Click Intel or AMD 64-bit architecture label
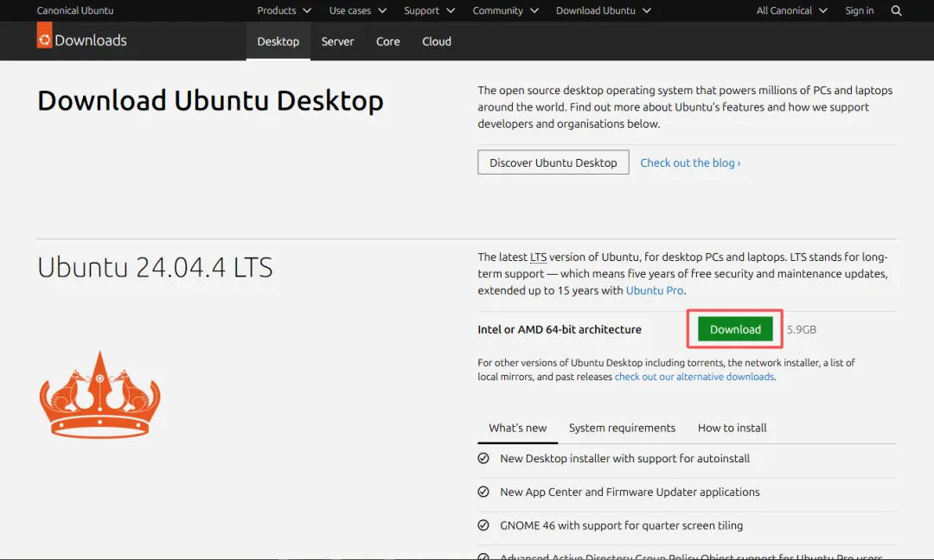 click(560, 329)
